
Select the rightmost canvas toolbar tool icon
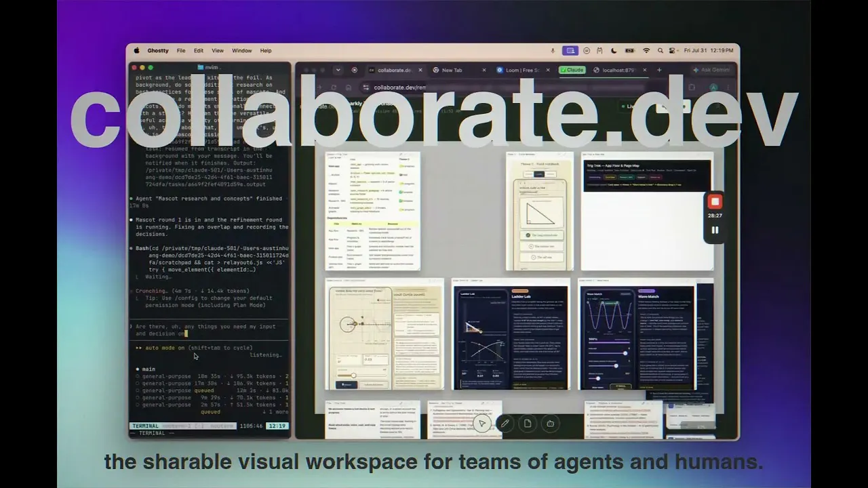pyautogui.click(x=550, y=424)
